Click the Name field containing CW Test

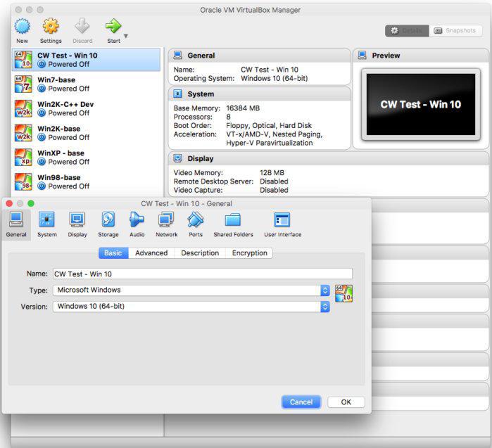click(203, 274)
